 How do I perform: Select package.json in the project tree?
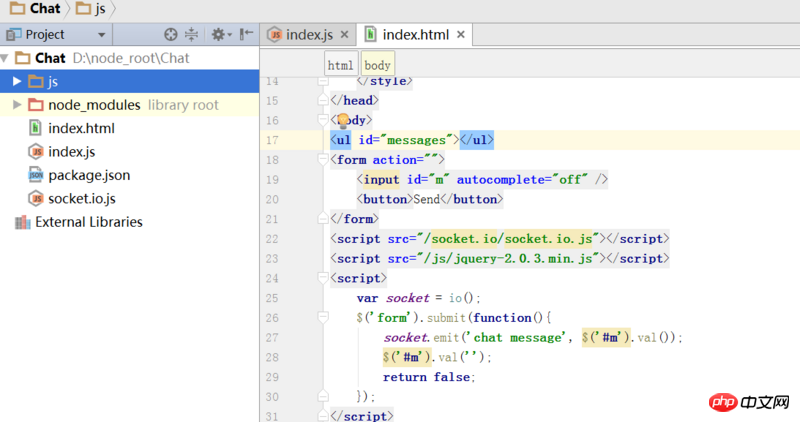(x=89, y=175)
